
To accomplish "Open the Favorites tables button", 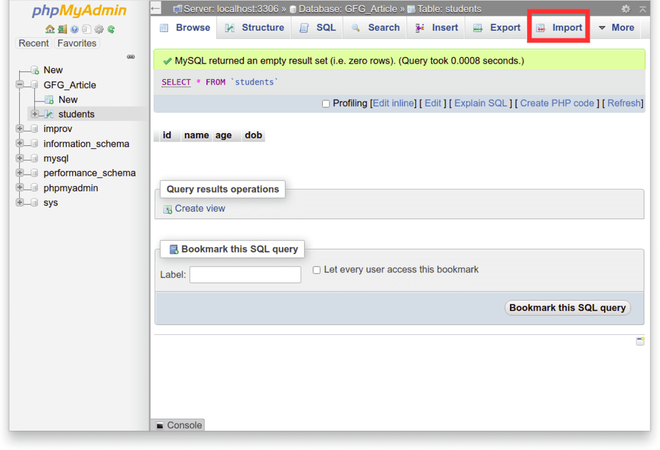I will pos(77,43).
